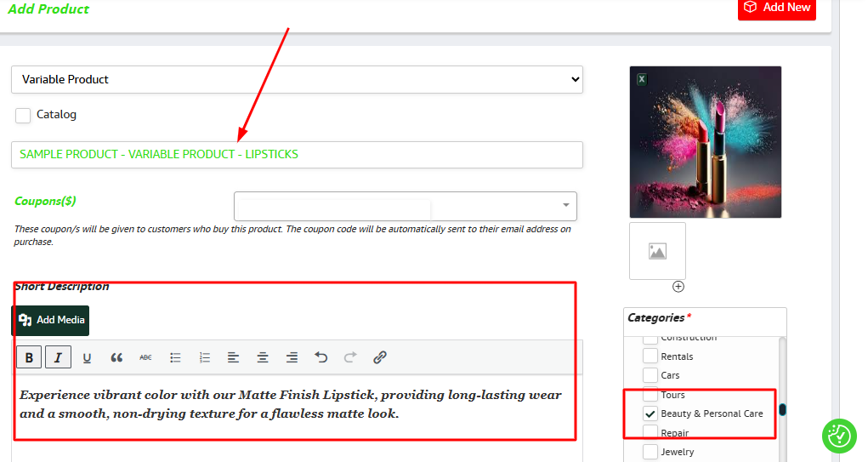Click the Short Description label
This screenshot has height=462, width=868.
tap(62, 287)
